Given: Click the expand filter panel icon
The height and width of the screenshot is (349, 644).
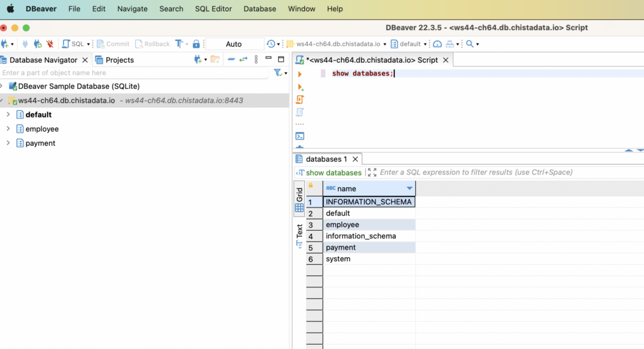Looking at the screenshot, I should click(372, 172).
